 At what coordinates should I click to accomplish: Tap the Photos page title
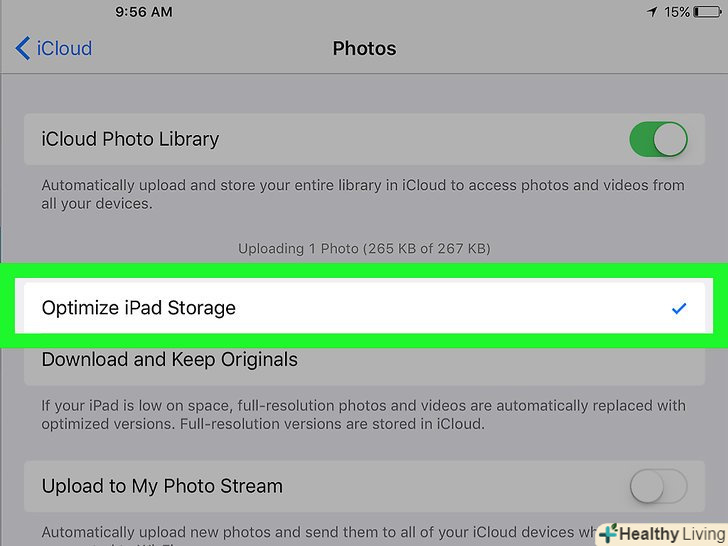point(364,48)
